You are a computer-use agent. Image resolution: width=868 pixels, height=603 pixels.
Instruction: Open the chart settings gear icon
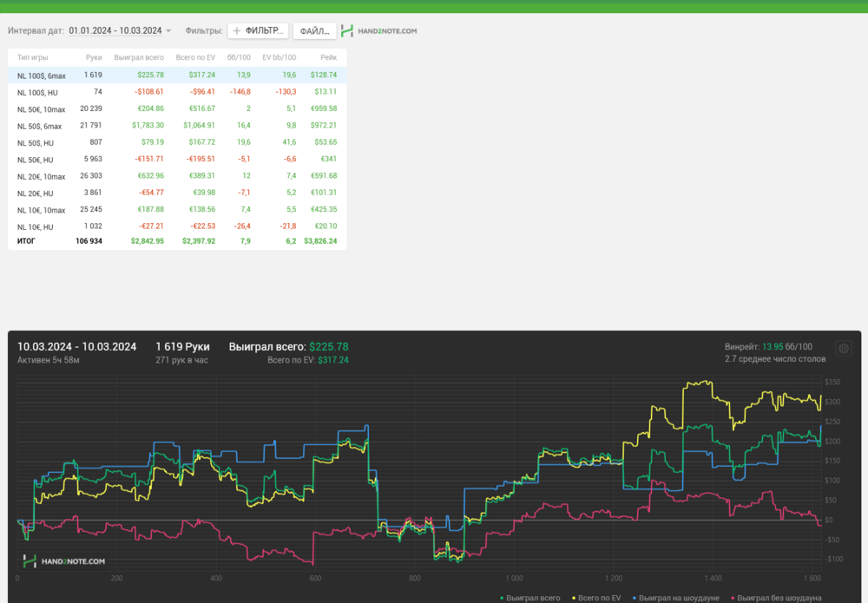[843, 349]
